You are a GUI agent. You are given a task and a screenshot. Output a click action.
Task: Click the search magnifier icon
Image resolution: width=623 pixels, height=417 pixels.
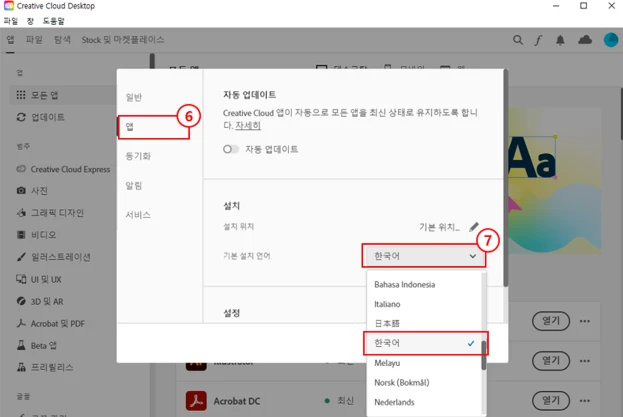tap(517, 40)
